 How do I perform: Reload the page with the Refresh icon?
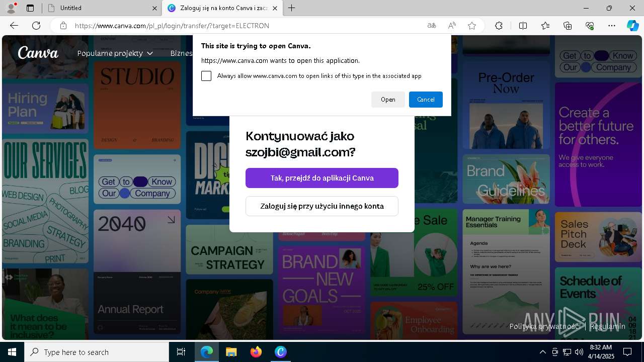point(36,26)
